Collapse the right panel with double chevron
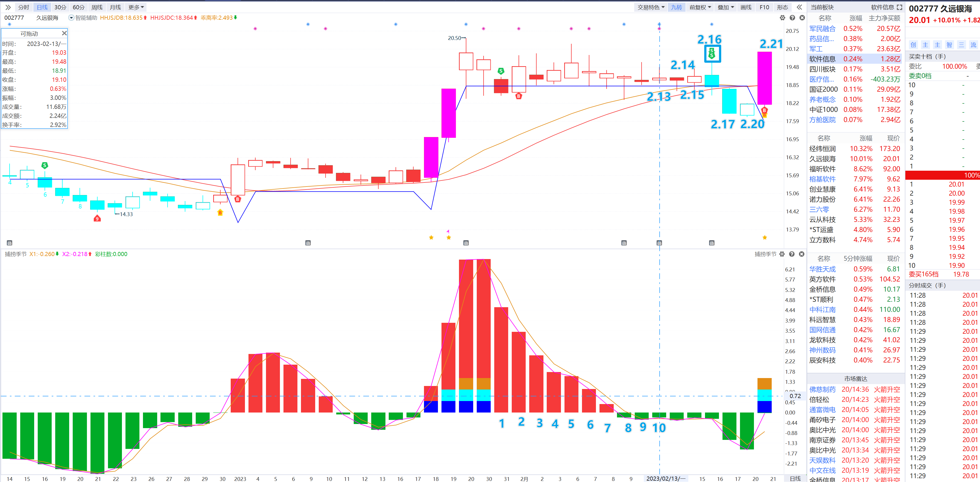This screenshot has width=980, height=482. pos(799,7)
